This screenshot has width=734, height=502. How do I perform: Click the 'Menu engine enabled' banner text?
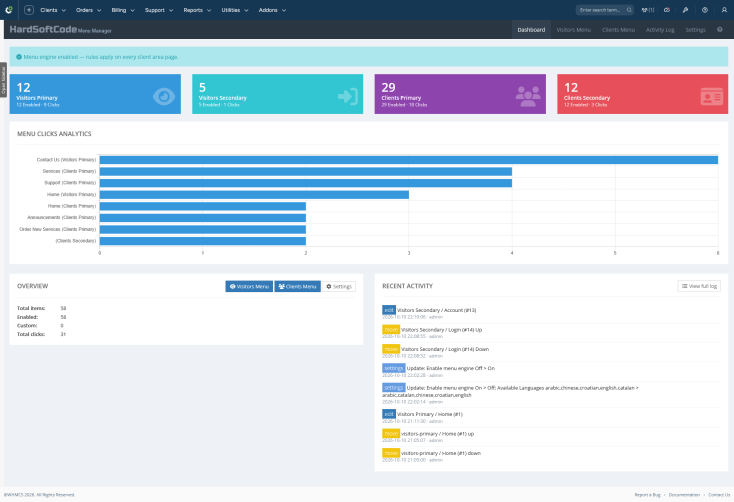point(101,57)
